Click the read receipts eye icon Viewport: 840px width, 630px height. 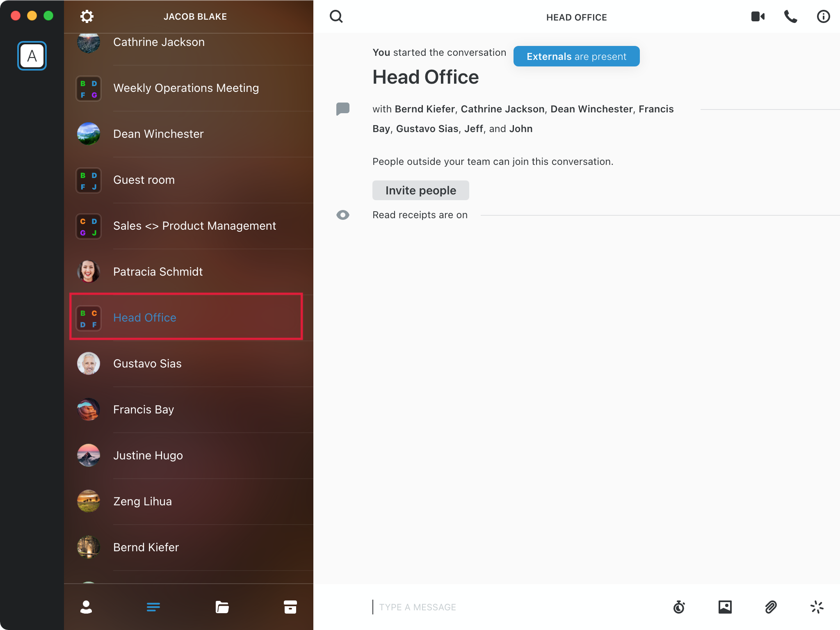pos(343,215)
